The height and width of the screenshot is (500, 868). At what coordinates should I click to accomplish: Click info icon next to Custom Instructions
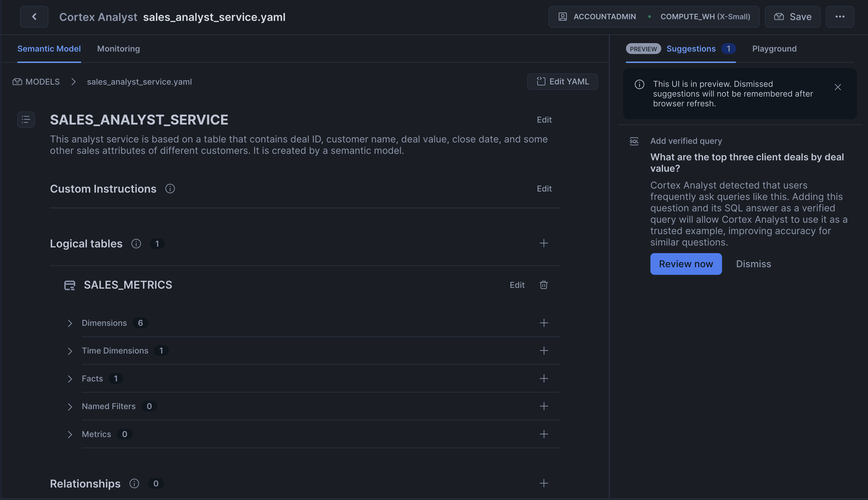tap(170, 189)
